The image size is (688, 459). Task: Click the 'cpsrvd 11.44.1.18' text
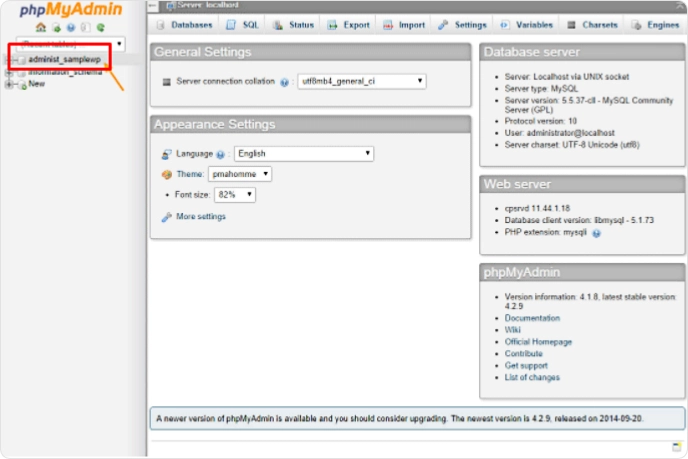click(538, 208)
